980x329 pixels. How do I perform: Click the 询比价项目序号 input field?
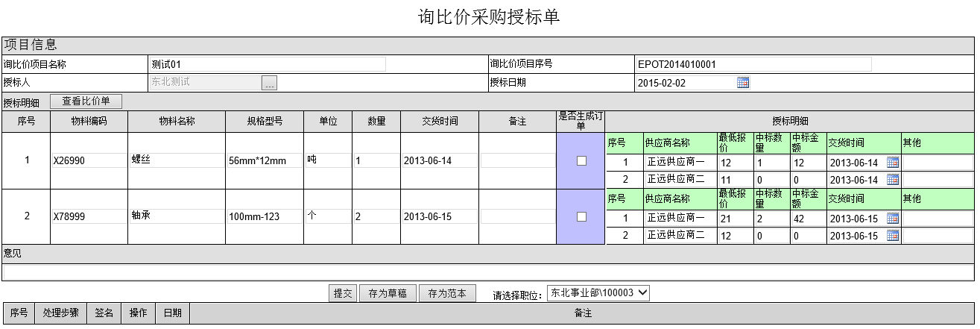(753, 64)
